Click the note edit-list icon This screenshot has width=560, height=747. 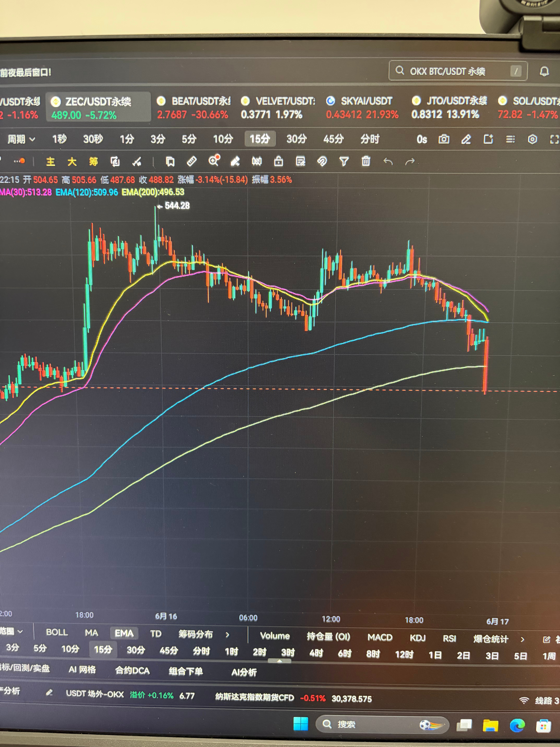click(300, 161)
